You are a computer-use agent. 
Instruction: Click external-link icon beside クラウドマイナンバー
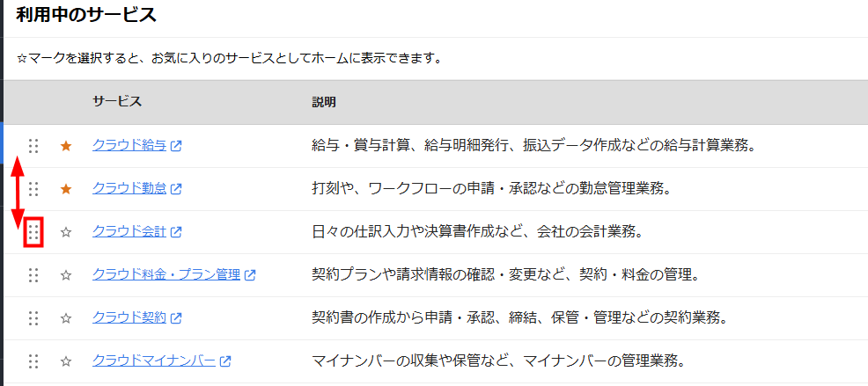(x=225, y=361)
